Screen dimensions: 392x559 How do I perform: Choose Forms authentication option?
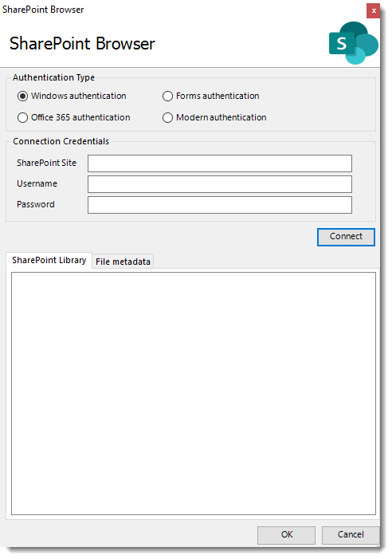167,96
